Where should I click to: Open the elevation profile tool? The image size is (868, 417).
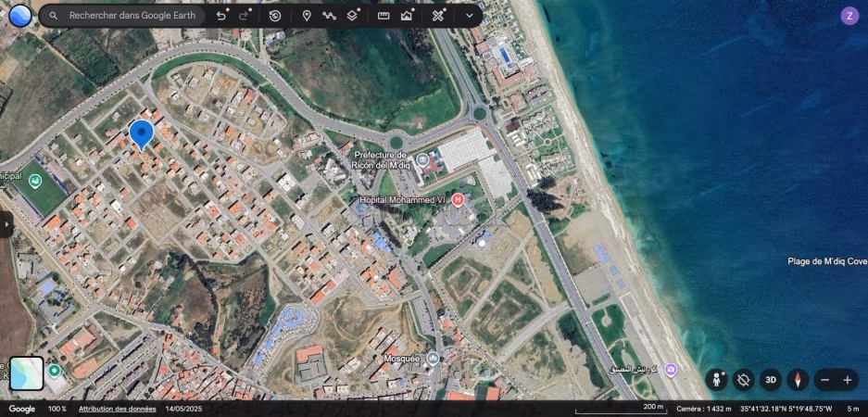pyautogui.click(x=407, y=16)
